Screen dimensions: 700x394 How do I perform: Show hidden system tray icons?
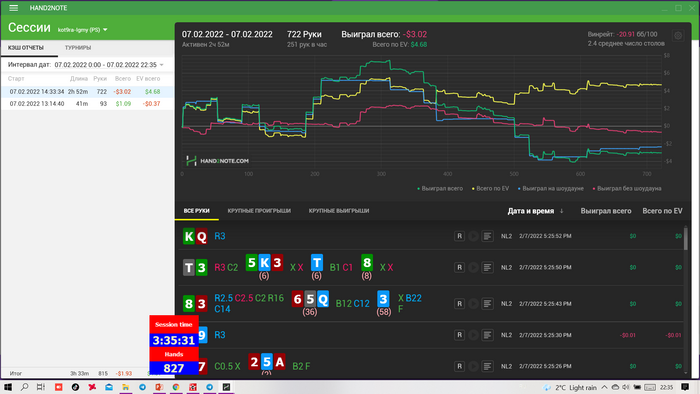[604, 387]
